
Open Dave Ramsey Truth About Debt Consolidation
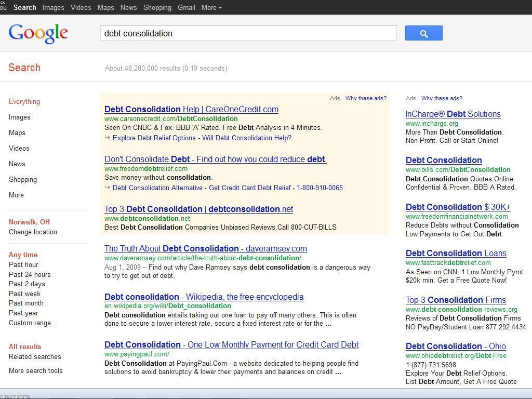click(x=205, y=249)
